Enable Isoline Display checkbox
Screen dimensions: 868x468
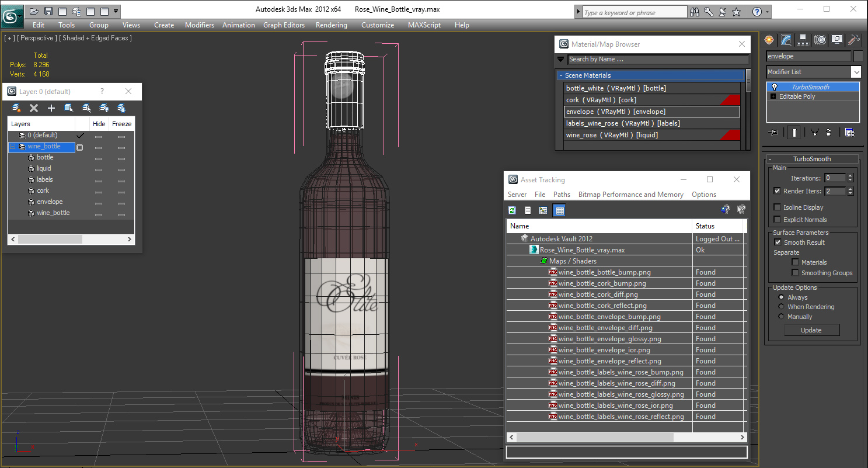click(x=777, y=207)
